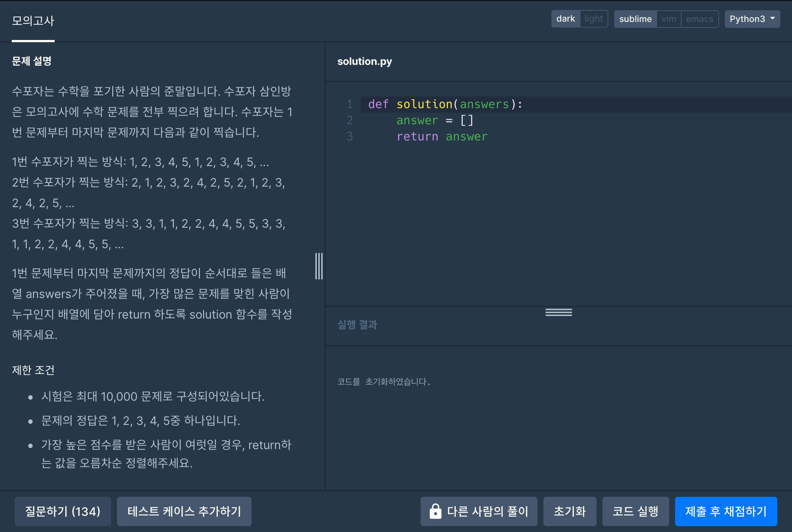
Task: Switch editor theme to light
Action: (593, 19)
